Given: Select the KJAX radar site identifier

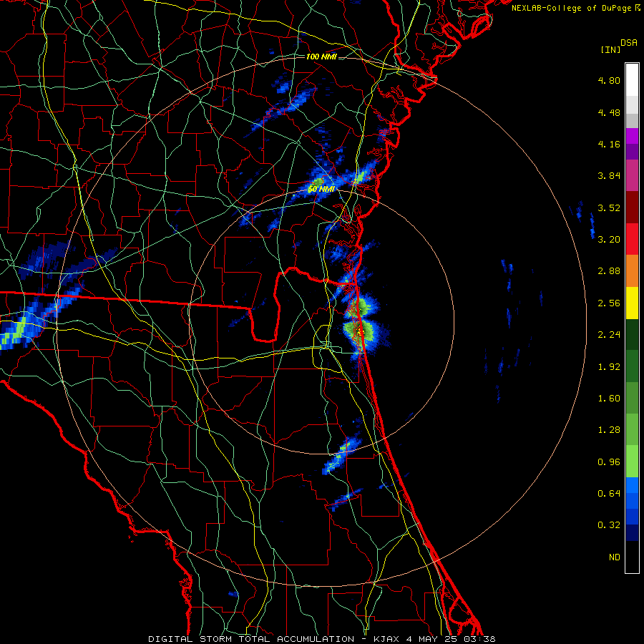Looking at the screenshot, I should (x=387, y=639).
